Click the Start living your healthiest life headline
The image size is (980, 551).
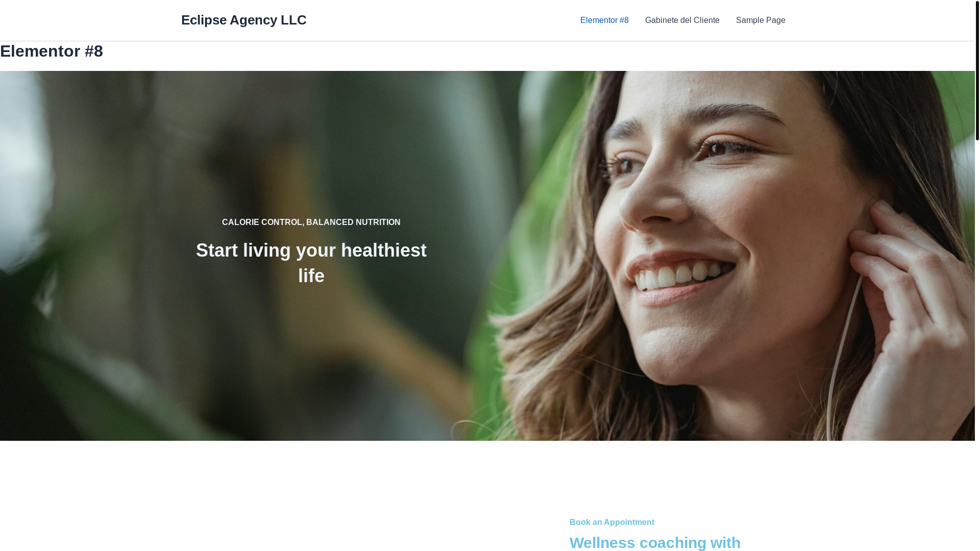pos(311,263)
